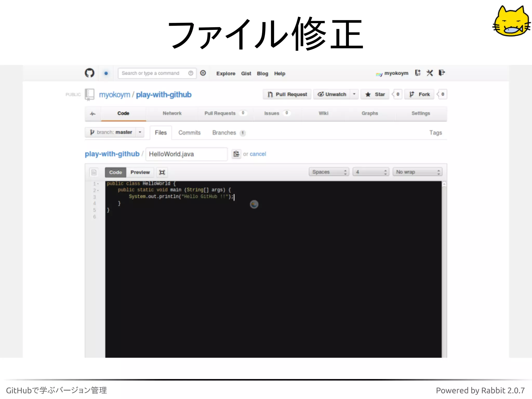Switch to editor Preview view

pos(140,172)
